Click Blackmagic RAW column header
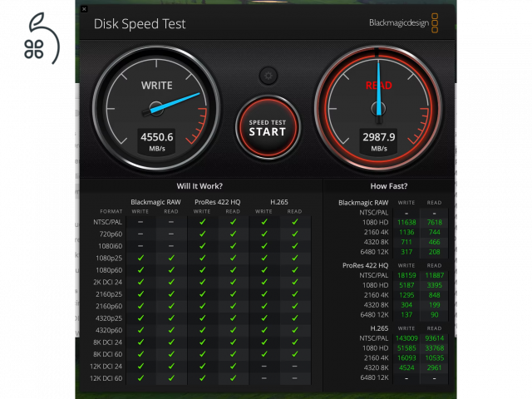 (x=155, y=202)
